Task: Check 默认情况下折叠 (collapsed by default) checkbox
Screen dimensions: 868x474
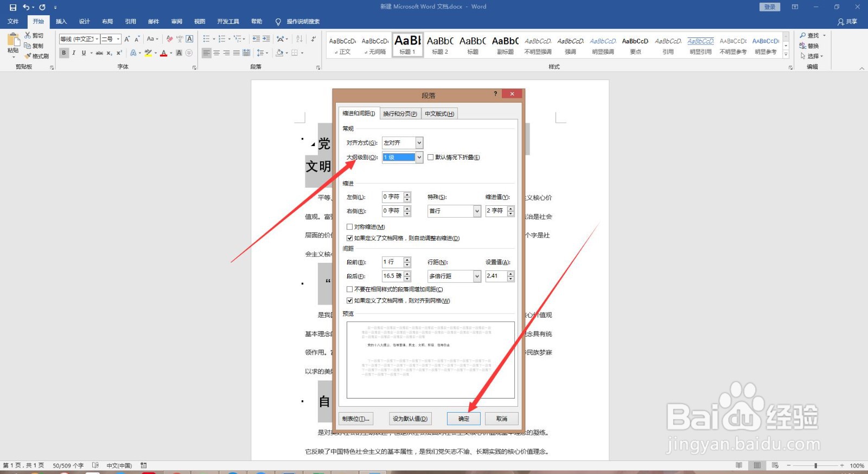Action: point(431,157)
